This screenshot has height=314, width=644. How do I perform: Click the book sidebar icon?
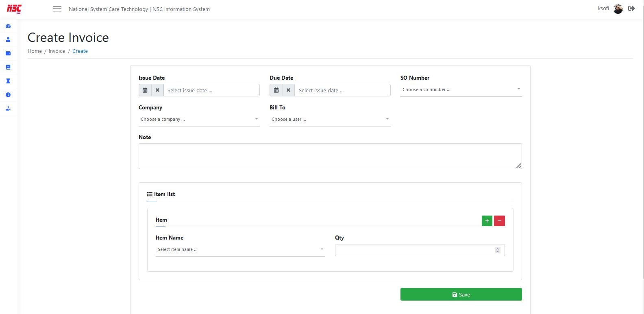[x=8, y=67]
